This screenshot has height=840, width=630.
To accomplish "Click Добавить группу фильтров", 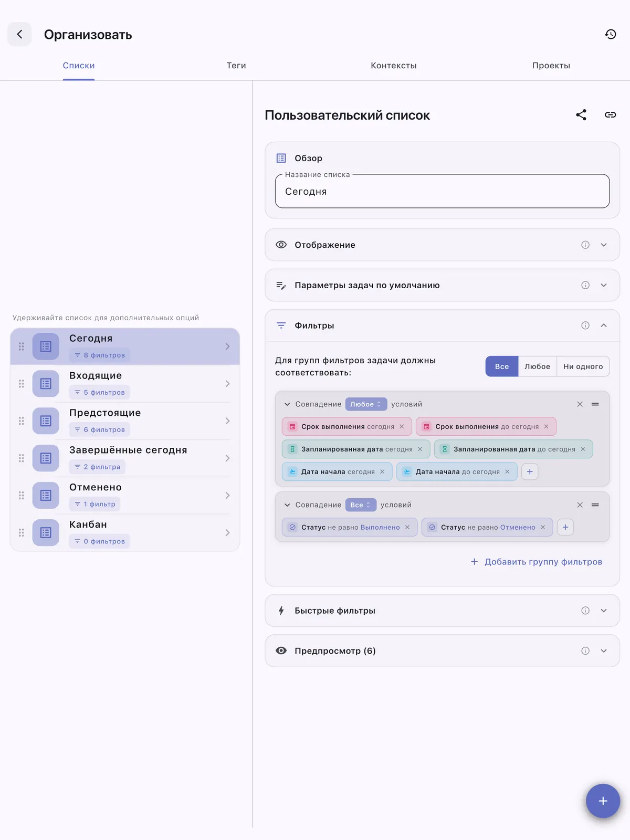I will pyautogui.click(x=536, y=562).
